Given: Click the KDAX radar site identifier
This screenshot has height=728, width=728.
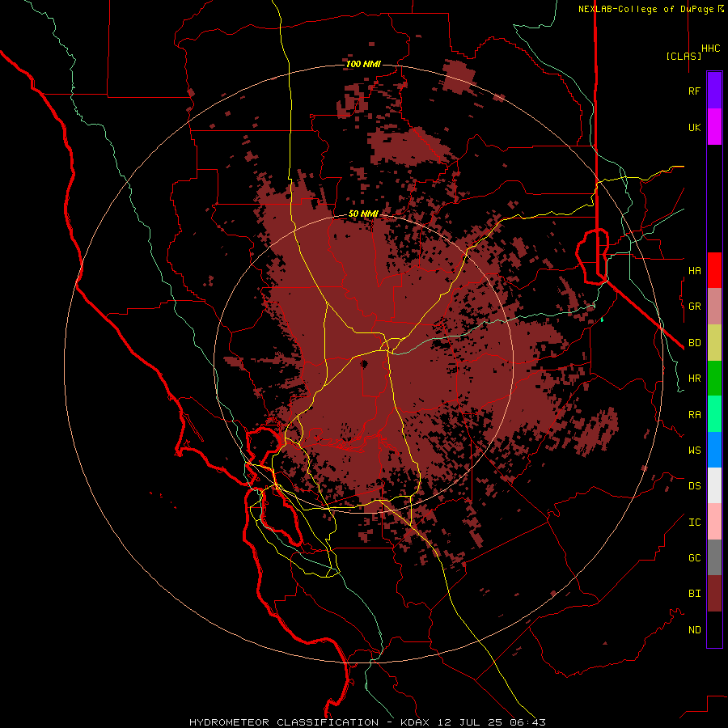Looking at the screenshot, I should coord(415,722).
